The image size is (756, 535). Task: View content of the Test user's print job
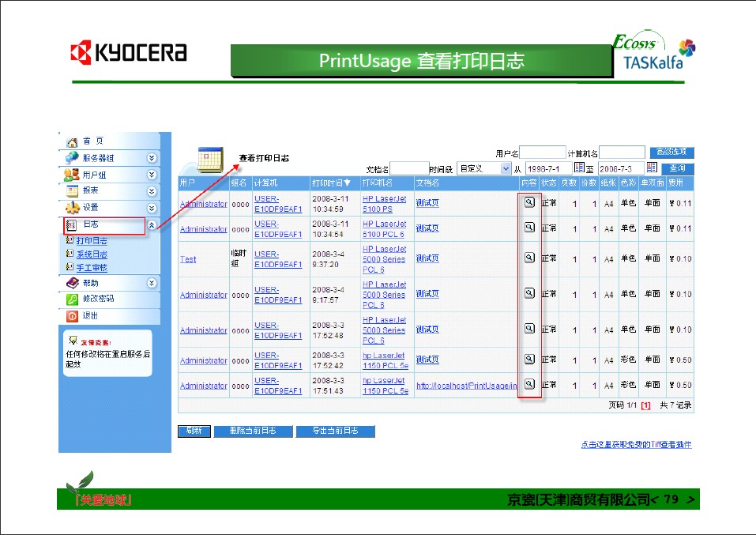tap(529, 258)
